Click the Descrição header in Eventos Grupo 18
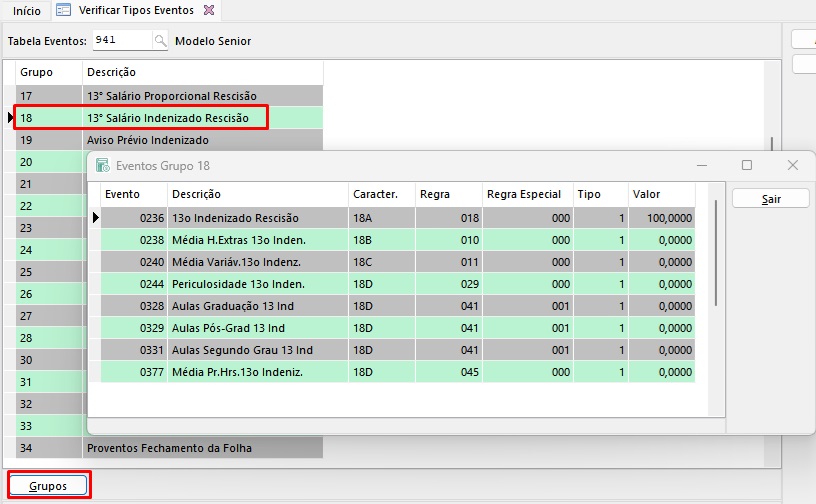 point(258,194)
